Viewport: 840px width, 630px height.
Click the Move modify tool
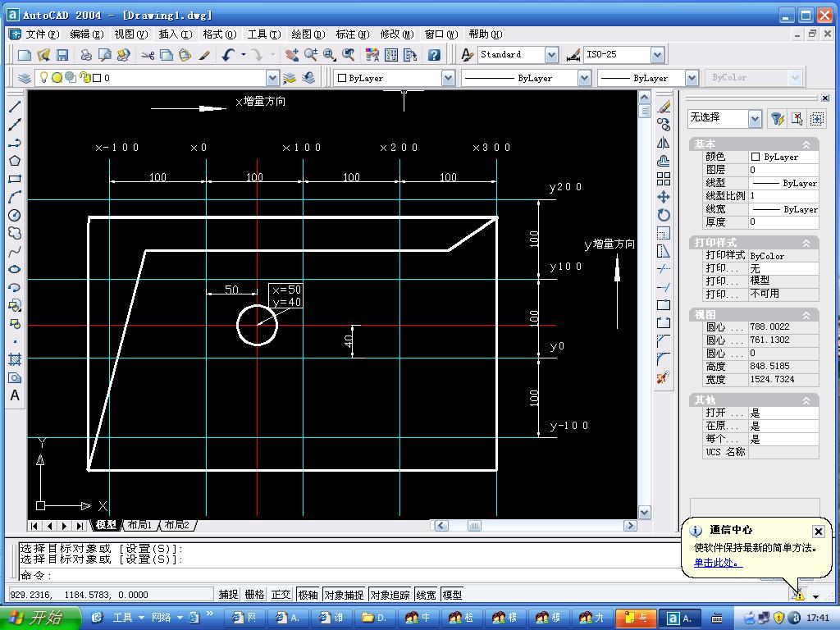(664, 197)
